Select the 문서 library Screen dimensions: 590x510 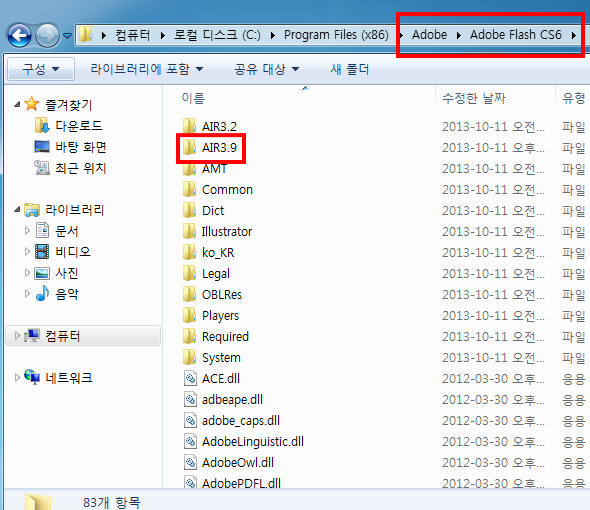pos(67,231)
